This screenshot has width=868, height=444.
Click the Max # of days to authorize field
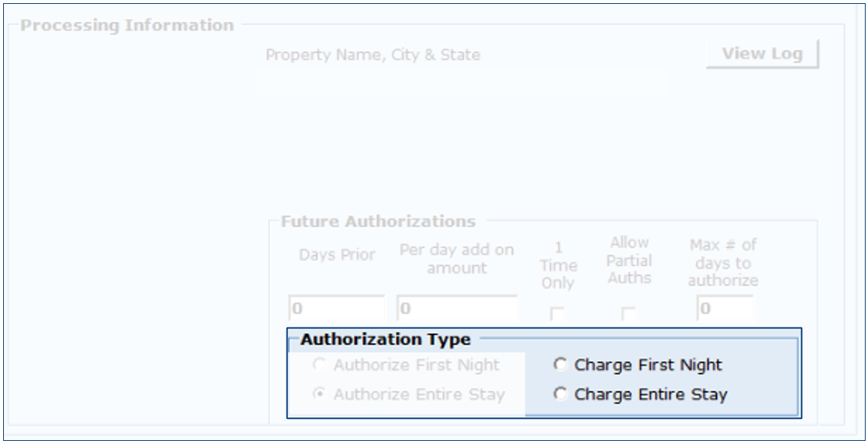click(x=725, y=309)
